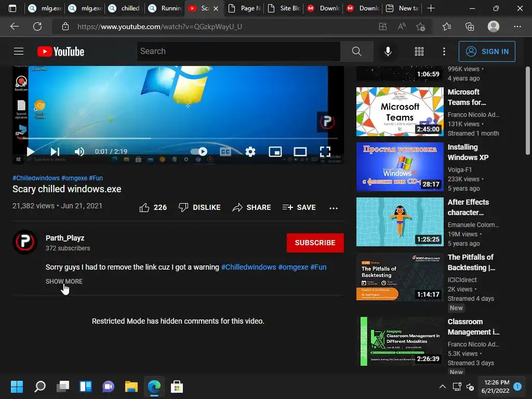Open read aloud icon in address bar
The image size is (532, 399).
(x=402, y=26)
